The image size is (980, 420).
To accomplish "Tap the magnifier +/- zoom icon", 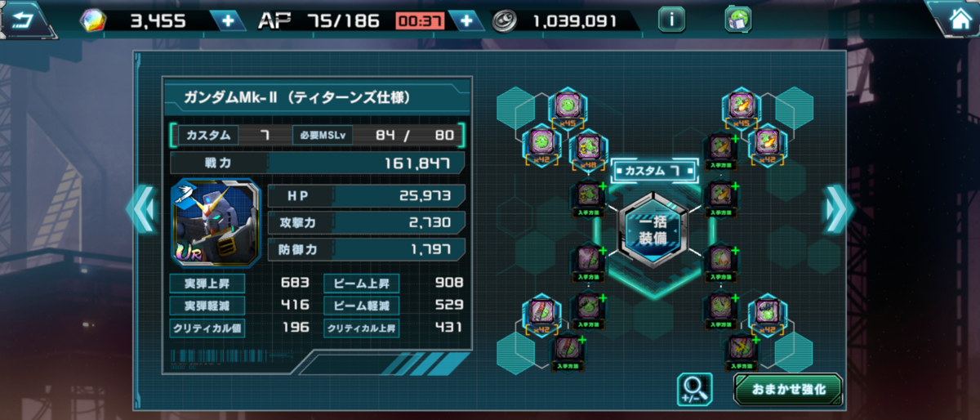I will (695, 390).
